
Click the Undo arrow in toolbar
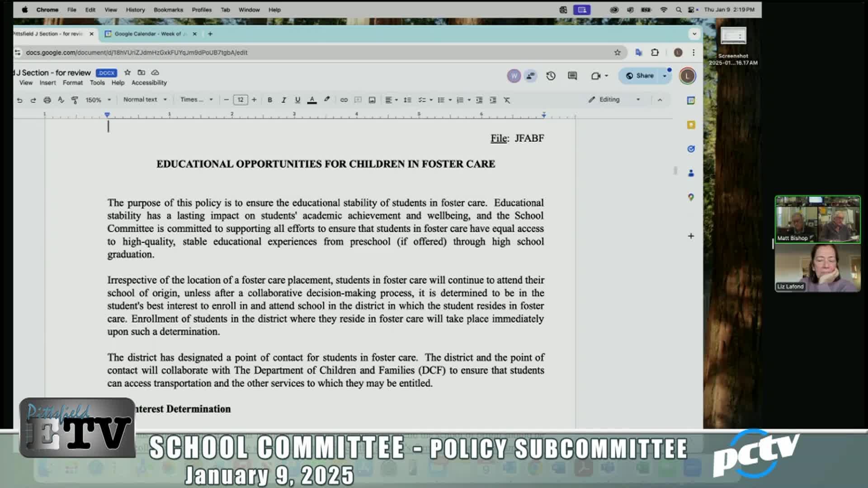[19, 100]
